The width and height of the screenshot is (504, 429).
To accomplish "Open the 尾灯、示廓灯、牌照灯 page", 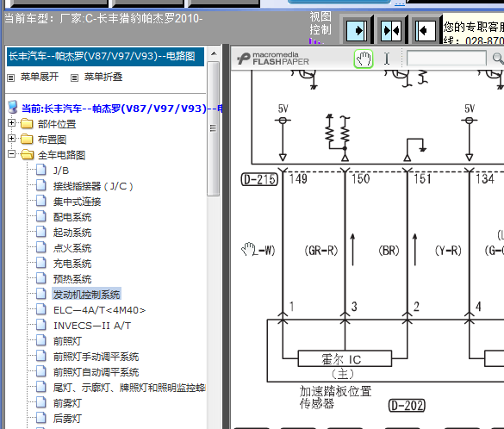I will pos(129,388).
